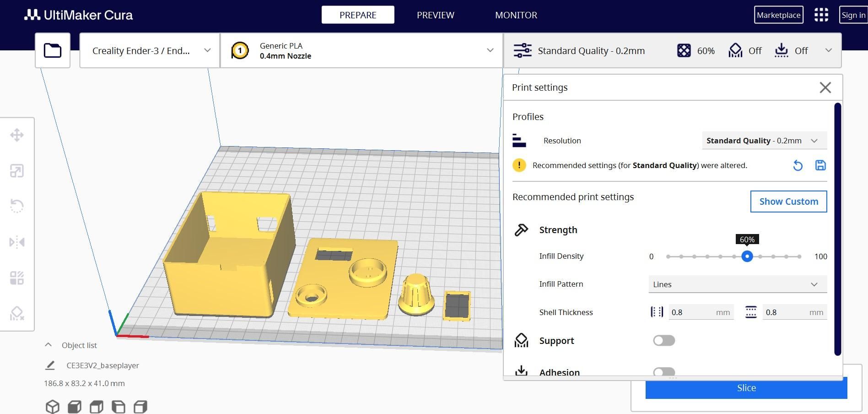Switch to 3D perspective view cube icon
This screenshot has height=414, width=868.
click(52, 407)
